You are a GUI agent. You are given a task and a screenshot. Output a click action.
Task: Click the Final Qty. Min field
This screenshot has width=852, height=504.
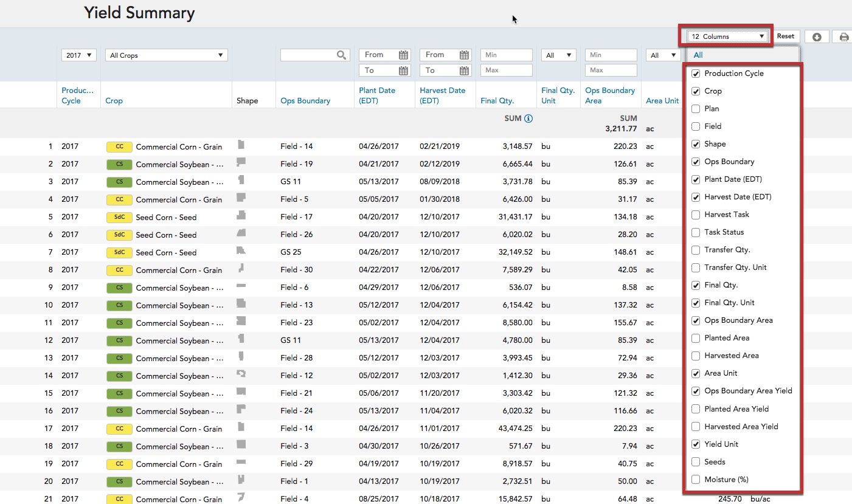click(x=507, y=55)
